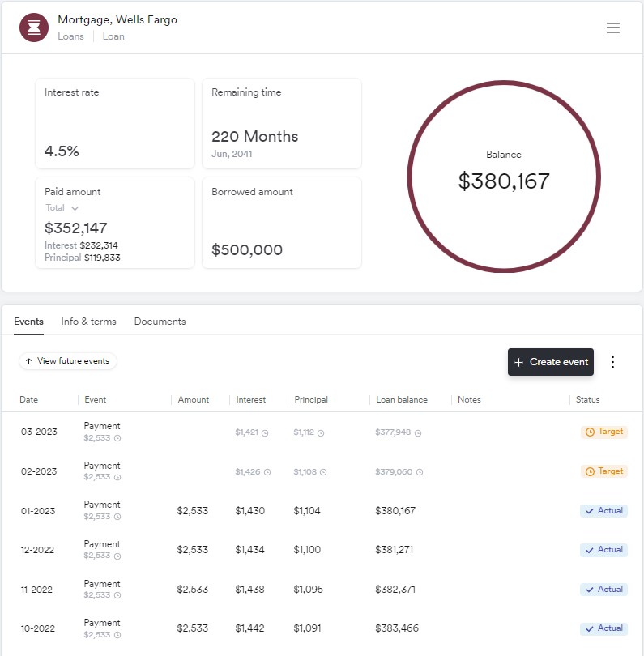
Task: Click clock icon next to $1,426 interest
Action: [267, 472]
